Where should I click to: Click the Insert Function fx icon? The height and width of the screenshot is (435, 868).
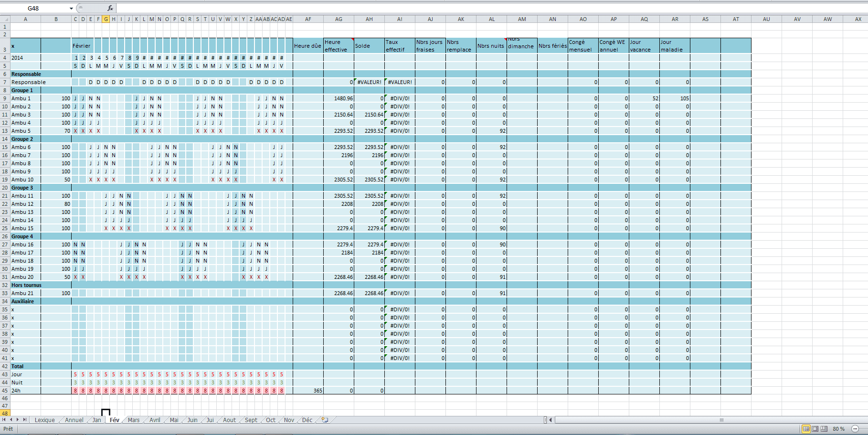pyautogui.click(x=110, y=8)
